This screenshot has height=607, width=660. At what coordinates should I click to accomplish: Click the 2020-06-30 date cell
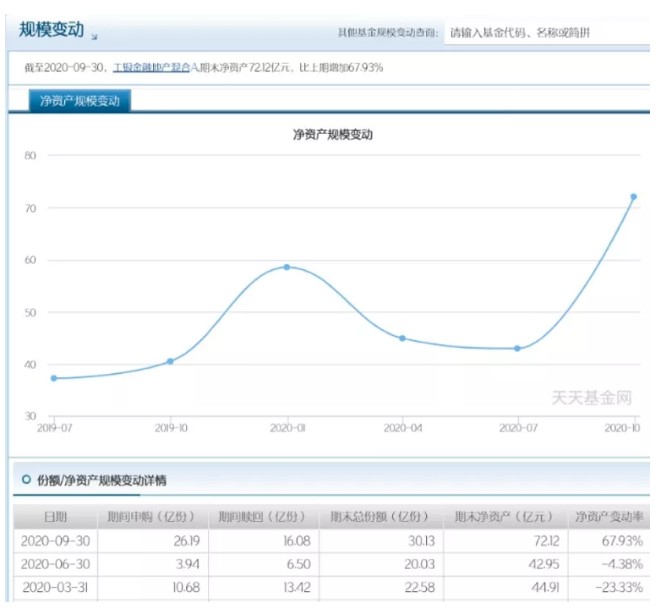pyautogui.click(x=55, y=564)
